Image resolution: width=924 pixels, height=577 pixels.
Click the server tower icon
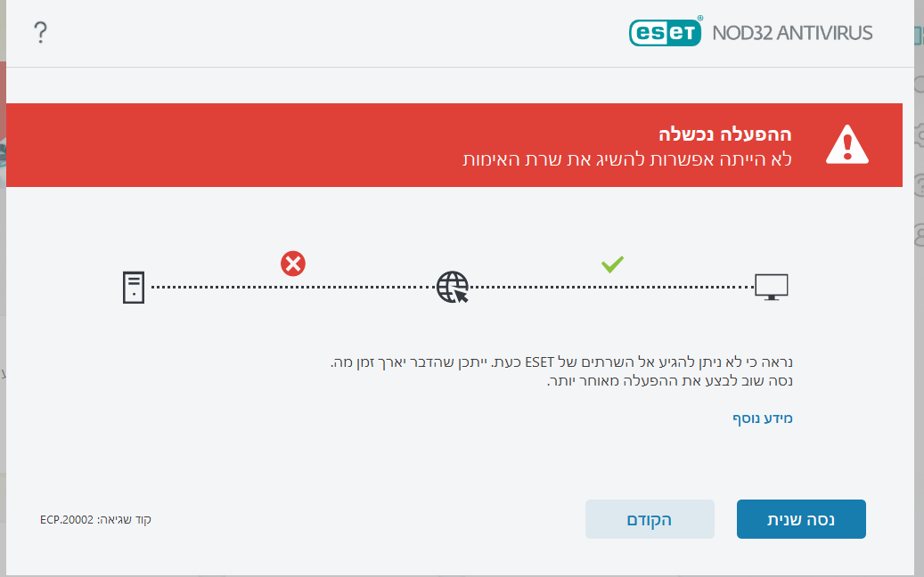tap(133, 287)
